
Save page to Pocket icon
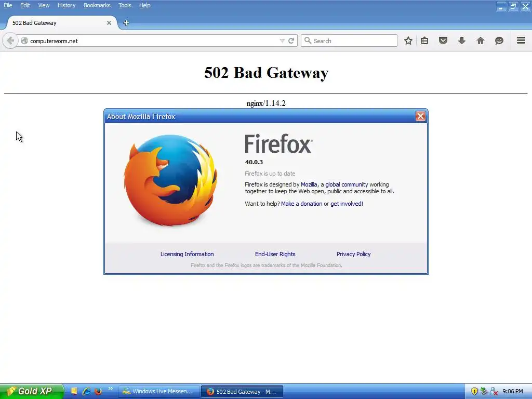tap(443, 41)
